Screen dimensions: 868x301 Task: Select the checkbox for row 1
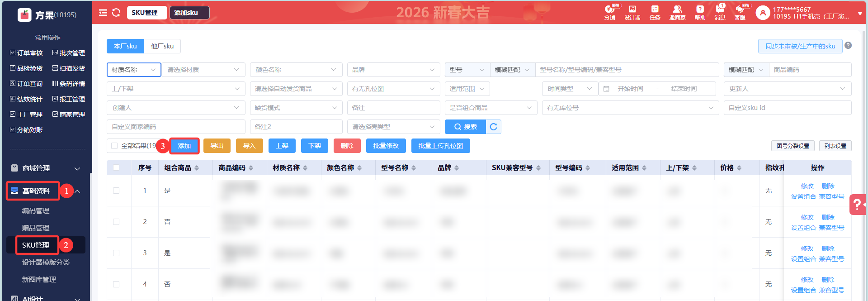116,191
